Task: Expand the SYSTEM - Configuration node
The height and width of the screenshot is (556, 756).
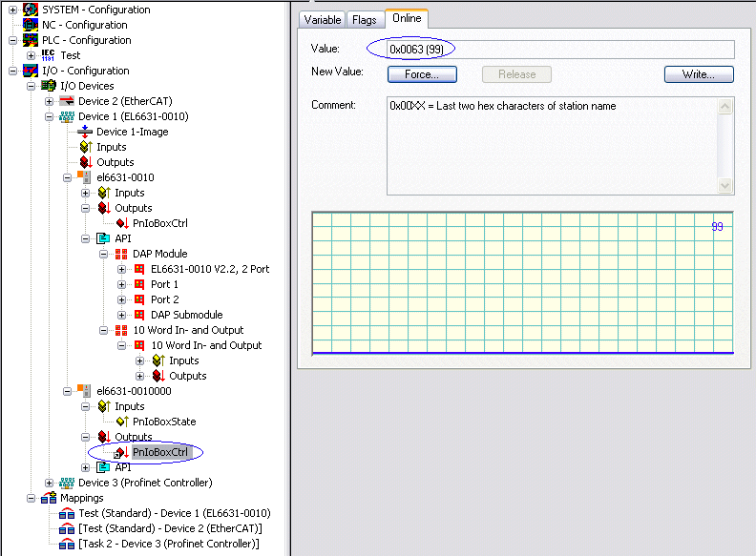Action: [x=13, y=10]
